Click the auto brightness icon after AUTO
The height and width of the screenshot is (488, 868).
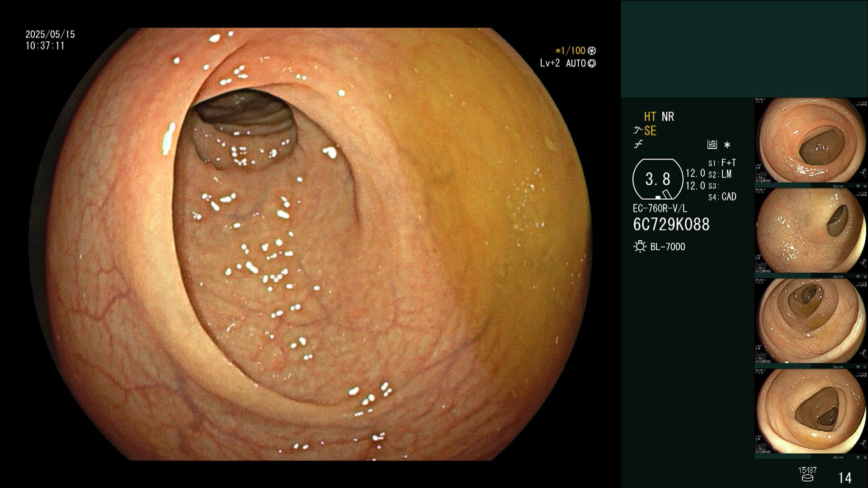(592, 63)
